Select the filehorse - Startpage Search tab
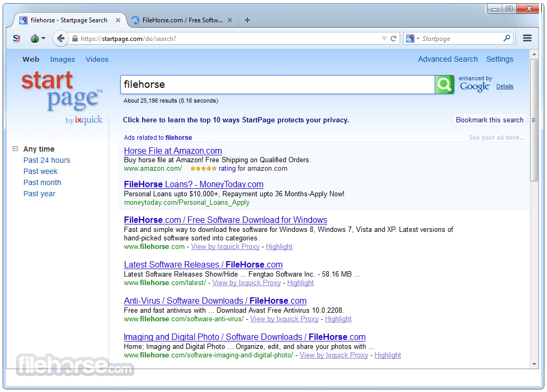Screen dimensions: 547x392 (69, 20)
